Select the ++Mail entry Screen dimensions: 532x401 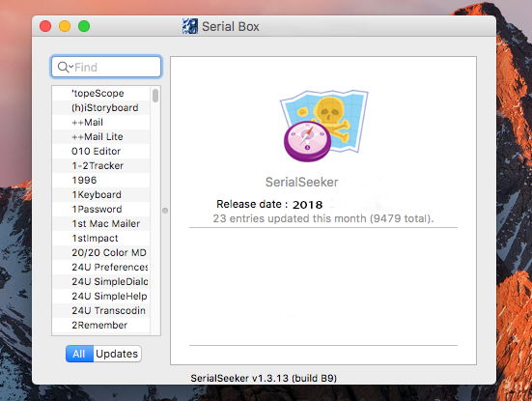click(101, 123)
